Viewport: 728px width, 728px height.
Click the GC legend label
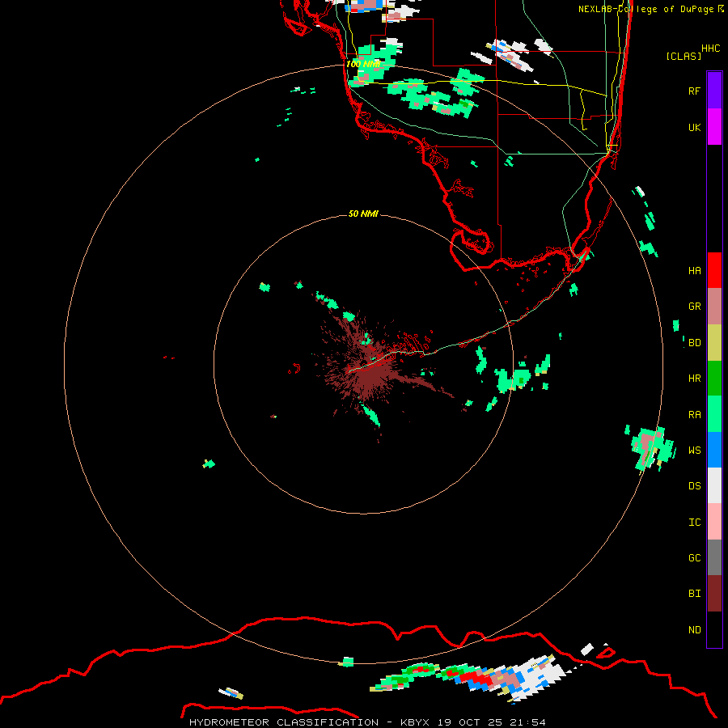(x=694, y=557)
